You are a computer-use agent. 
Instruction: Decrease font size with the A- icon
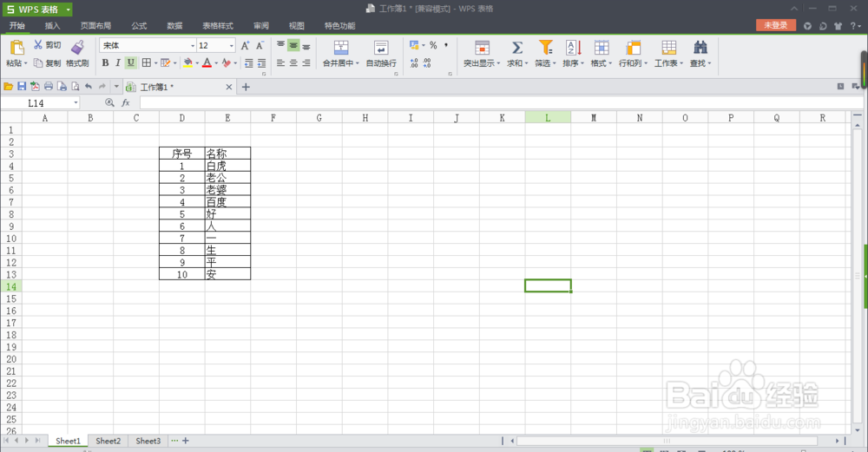point(260,45)
